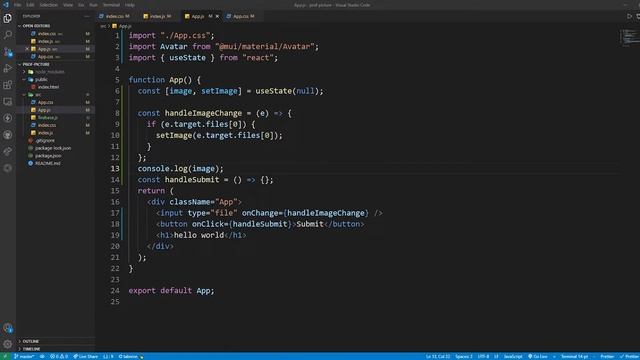
Task: Open the Accounts icon in activity bar
Action: click(7, 328)
